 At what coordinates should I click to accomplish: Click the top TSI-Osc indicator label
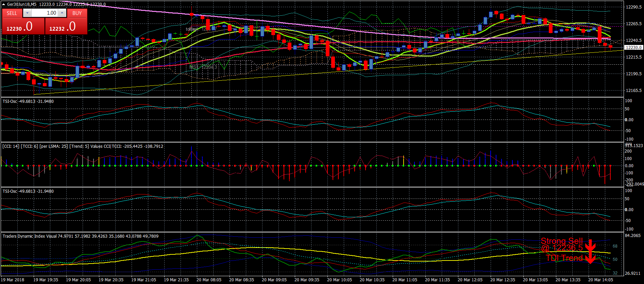(10, 101)
